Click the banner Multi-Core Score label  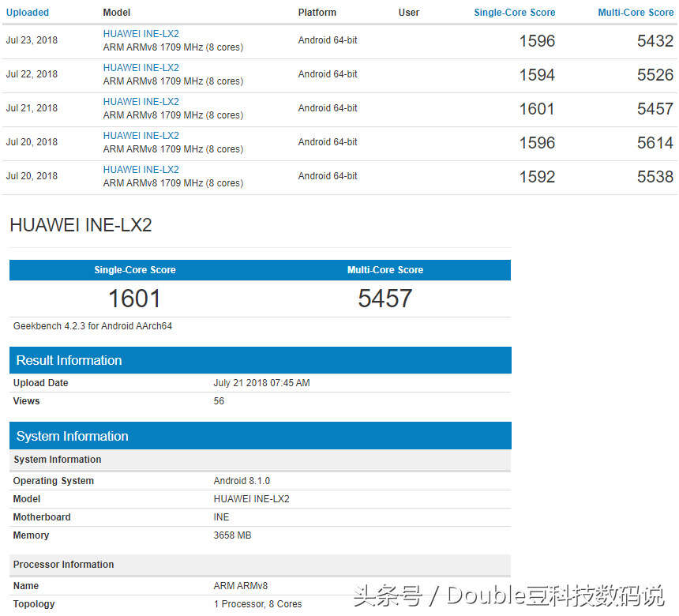(385, 270)
